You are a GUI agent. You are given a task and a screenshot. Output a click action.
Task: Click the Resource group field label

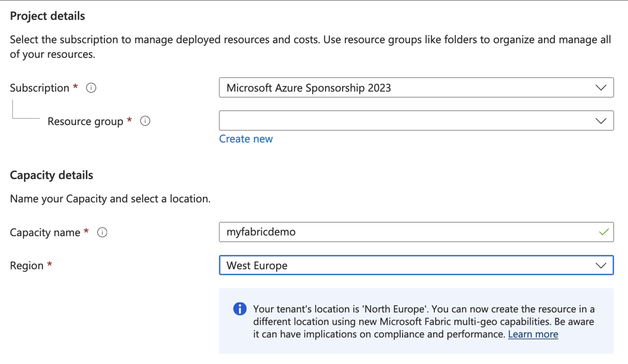click(85, 121)
